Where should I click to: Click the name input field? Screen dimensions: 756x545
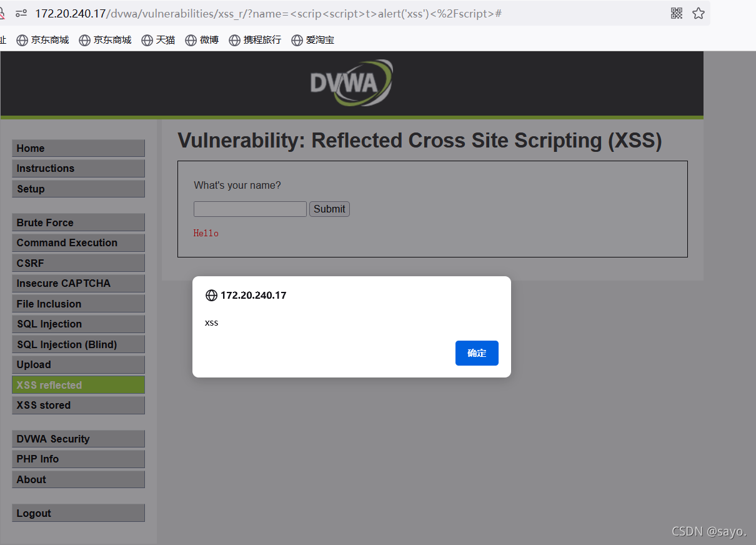(250, 209)
